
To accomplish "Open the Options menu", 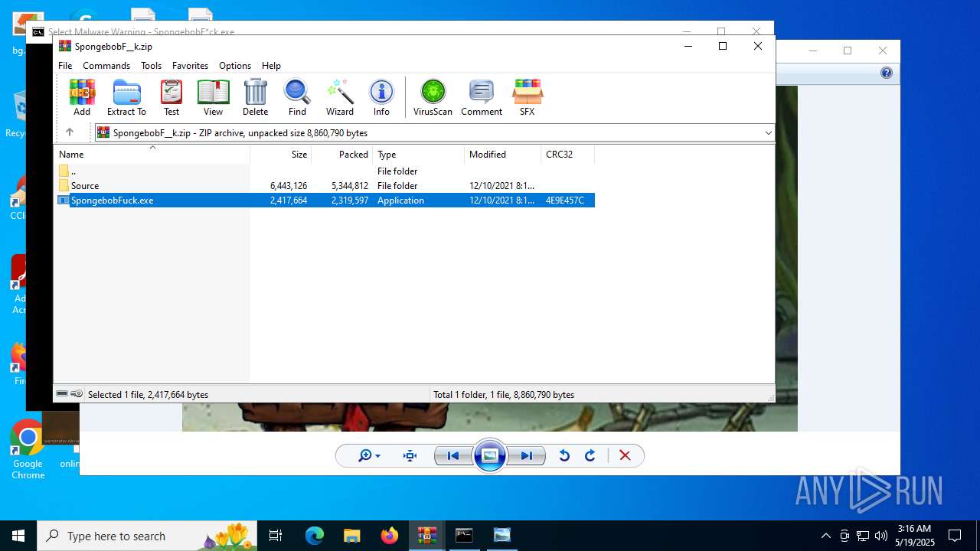I will [235, 66].
